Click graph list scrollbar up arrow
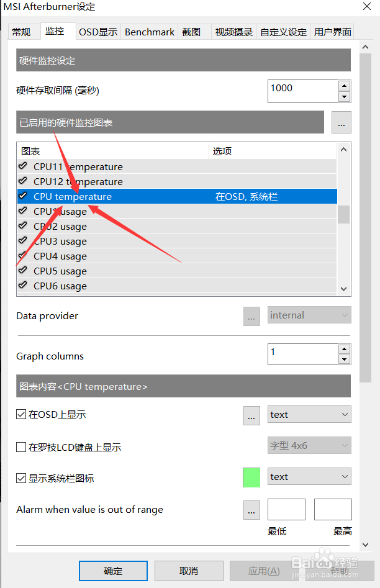 pyautogui.click(x=343, y=150)
